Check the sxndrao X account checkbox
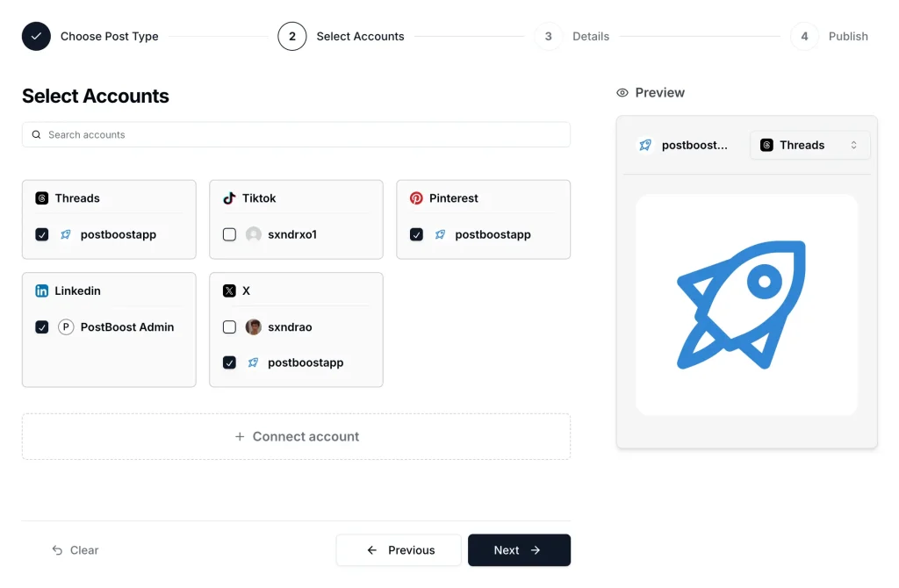The width and height of the screenshot is (899, 588). (229, 327)
